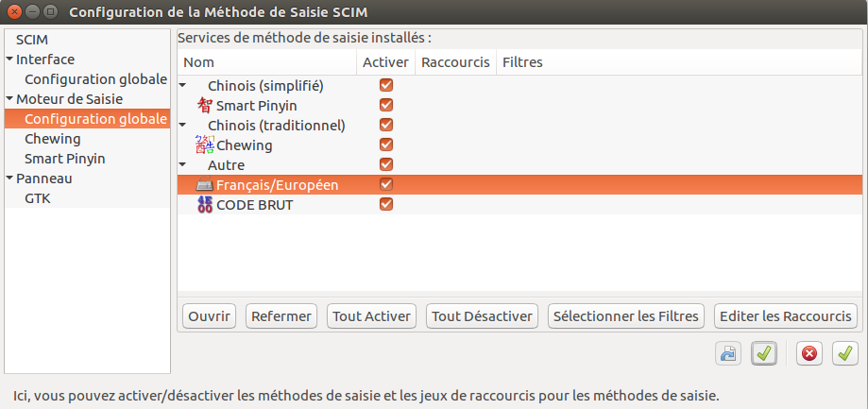Screen dimensions: 868x409
Task: Click the green checkmark next to the red cancel icon
Action: pos(845,353)
